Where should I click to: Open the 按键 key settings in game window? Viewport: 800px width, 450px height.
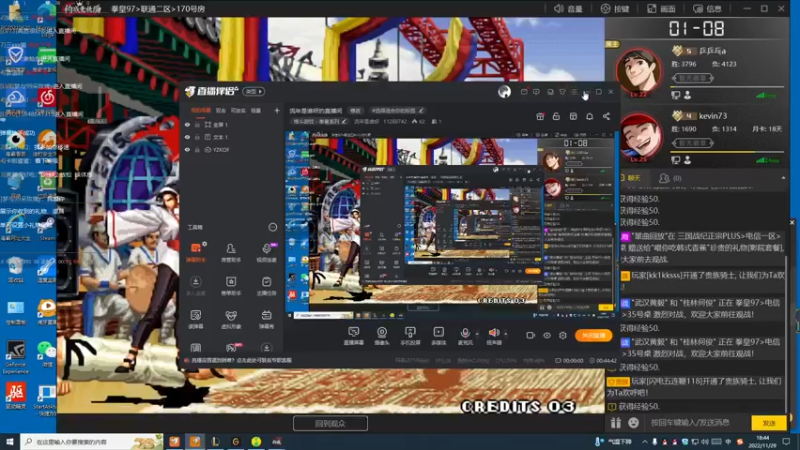[615, 9]
